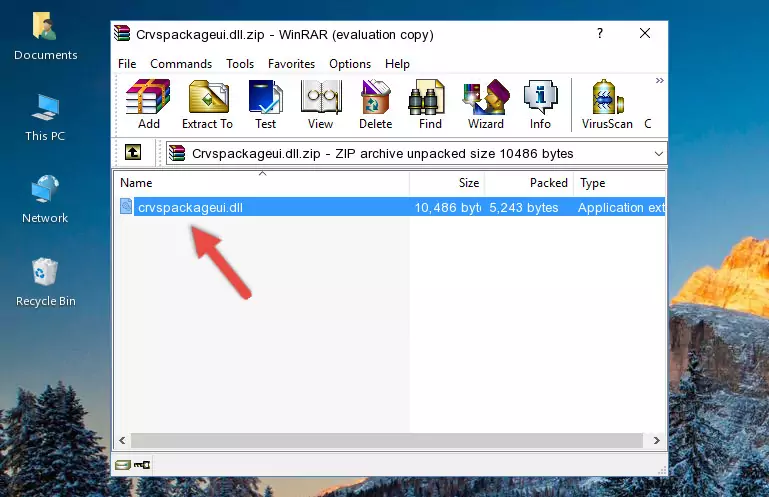Screen dimensions: 769x497
Task: Launch the Wizard tool
Action: pyautogui.click(x=486, y=104)
